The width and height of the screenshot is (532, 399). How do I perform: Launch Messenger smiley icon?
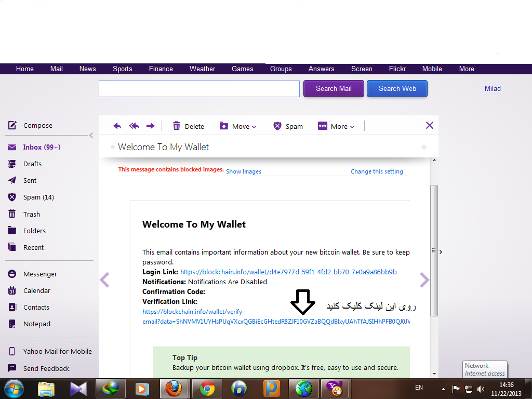coord(12,274)
